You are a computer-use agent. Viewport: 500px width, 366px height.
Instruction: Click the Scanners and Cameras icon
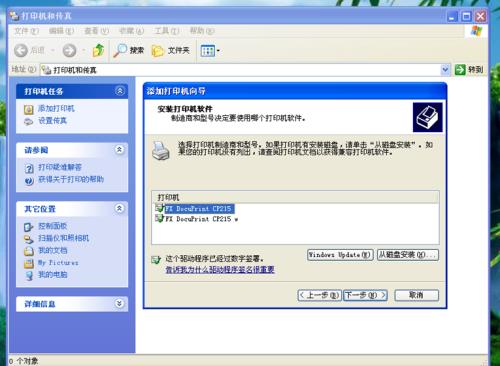click(x=29, y=239)
